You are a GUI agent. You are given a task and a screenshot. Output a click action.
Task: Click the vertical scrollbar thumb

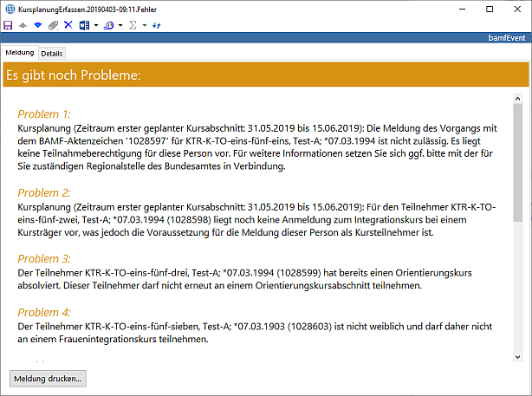coord(518,165)
